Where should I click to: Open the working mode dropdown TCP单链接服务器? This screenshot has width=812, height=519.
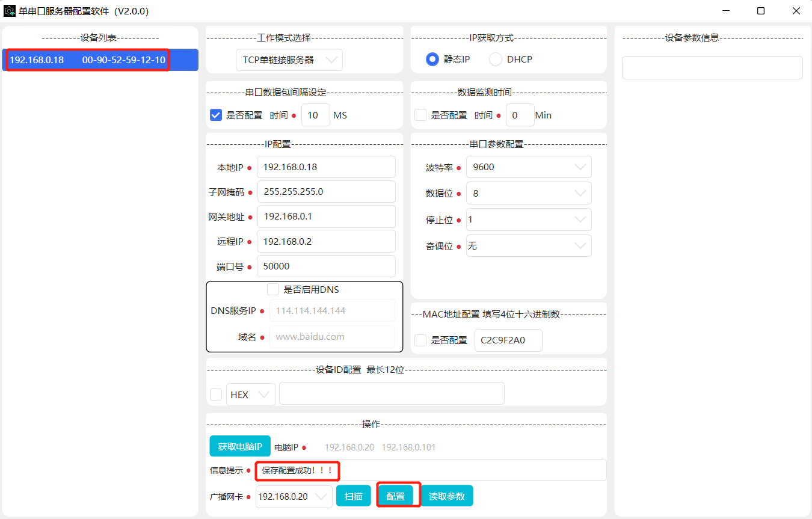point(289,60)
